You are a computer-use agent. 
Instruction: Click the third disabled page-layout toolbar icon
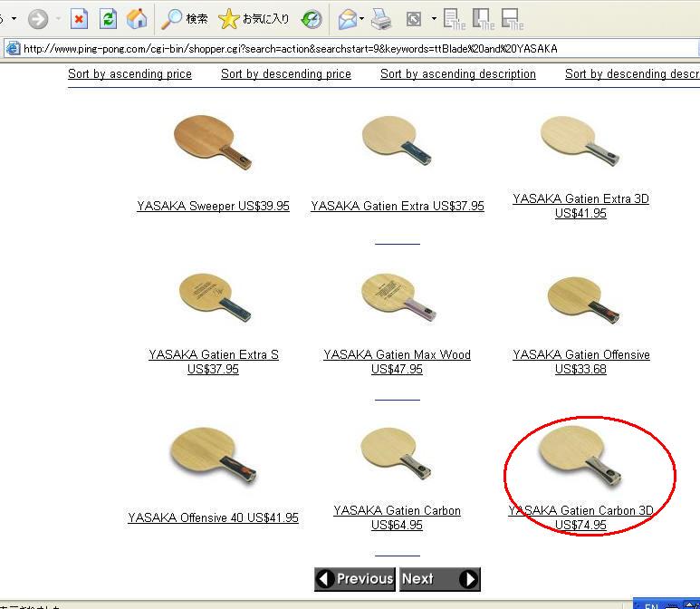512,19
